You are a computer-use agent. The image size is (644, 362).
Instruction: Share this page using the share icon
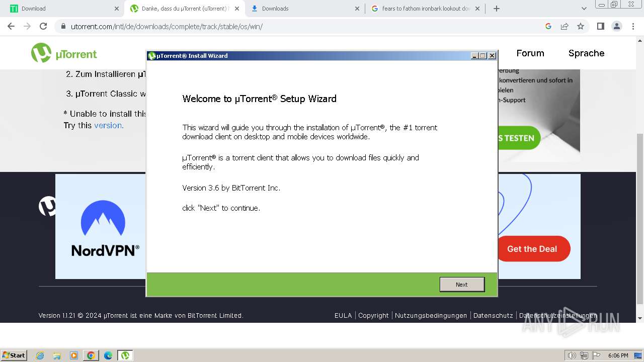[x=565, y=26]
